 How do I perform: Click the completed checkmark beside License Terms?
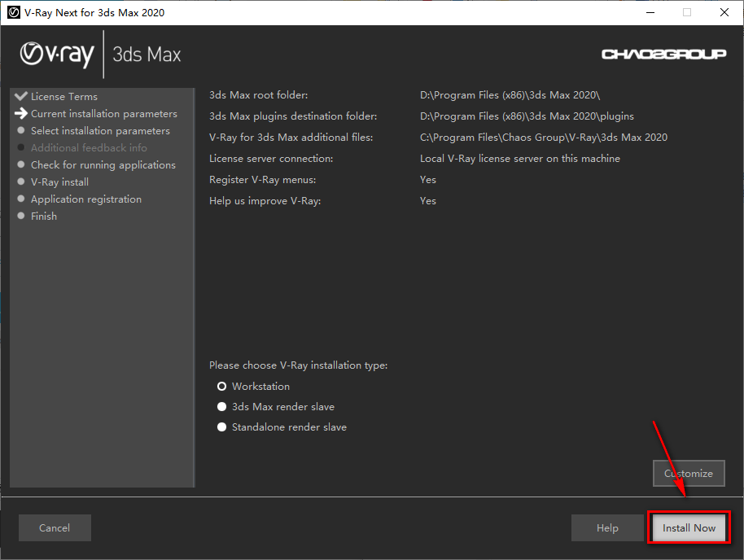[20, 95]
